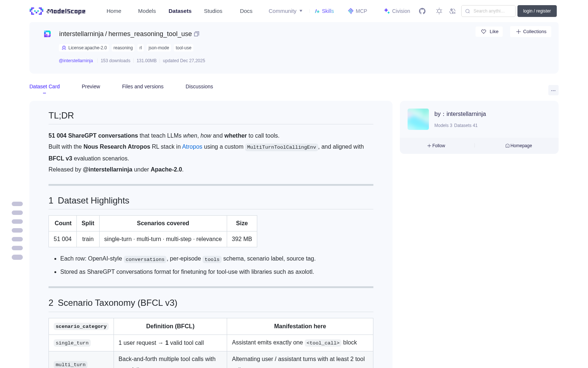Open the Models nav item
The width and height of the screenshot is (588, 368).
point(147,11)
